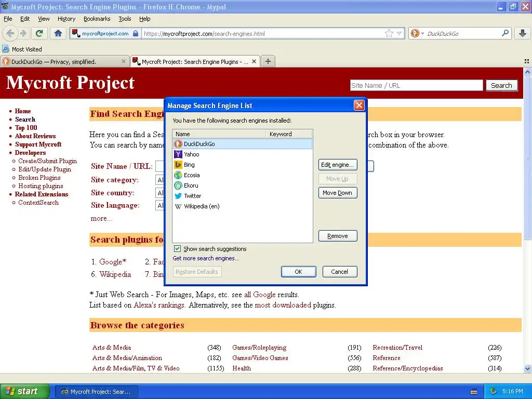Expand the more... search options
This screenshot has width=532, height=399.
coord(101,219)
